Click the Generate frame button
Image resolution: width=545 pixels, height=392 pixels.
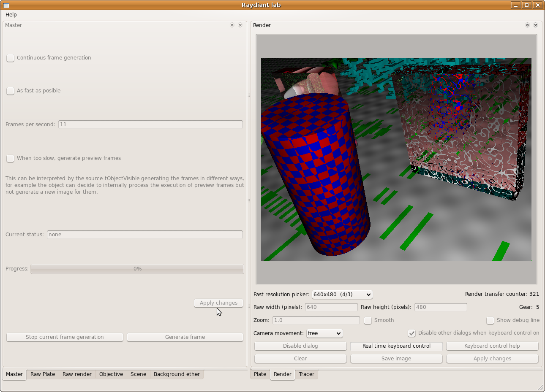click(185, 337)
